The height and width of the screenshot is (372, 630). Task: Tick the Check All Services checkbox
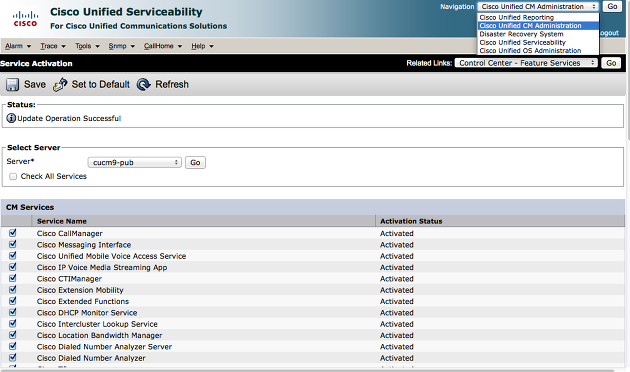coord(13,176)
